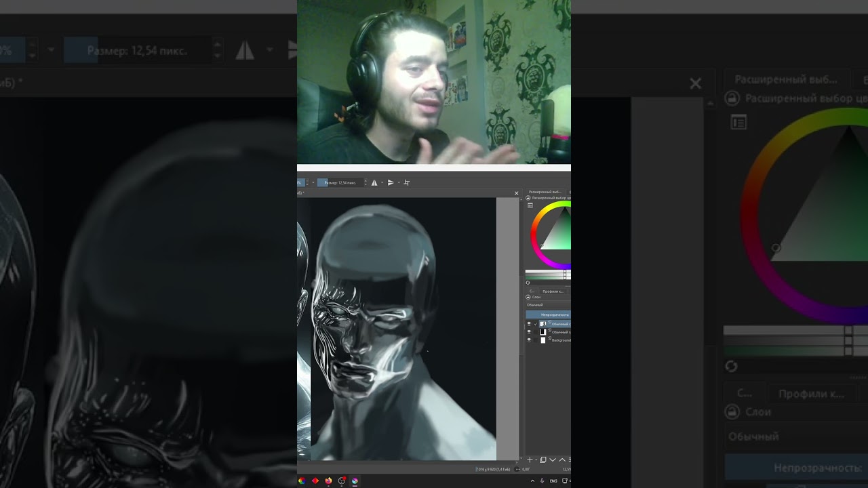
Task: Adjust the brush size slider (Размер: 12,54 пикс.)
Action: 341,182
